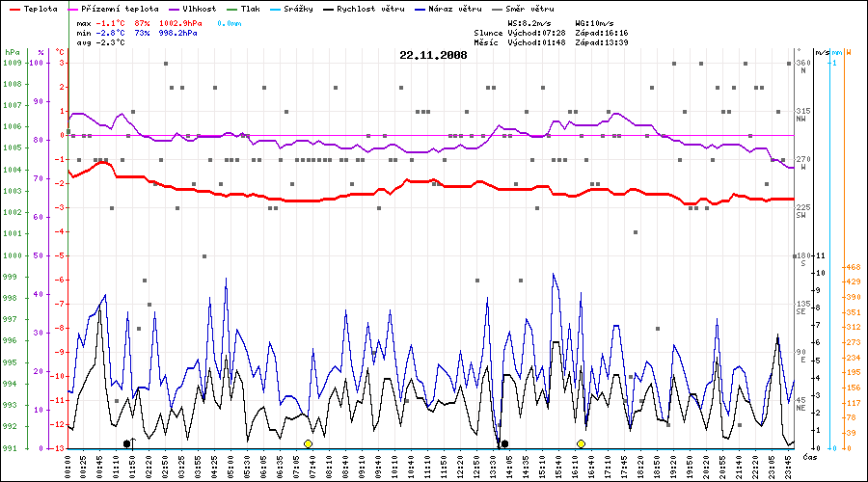Click the hPa pressure axis unit label
868x482 pixels.
[x=12, y=51]
